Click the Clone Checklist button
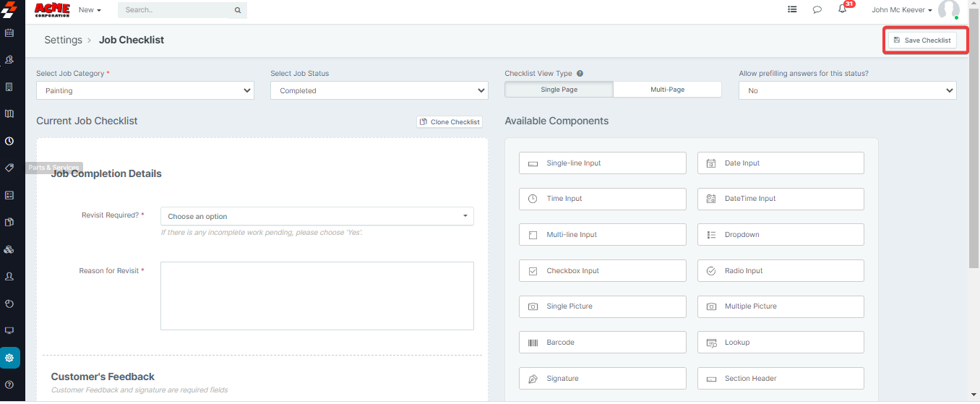980x404 pixels. (x=450, y=122)
